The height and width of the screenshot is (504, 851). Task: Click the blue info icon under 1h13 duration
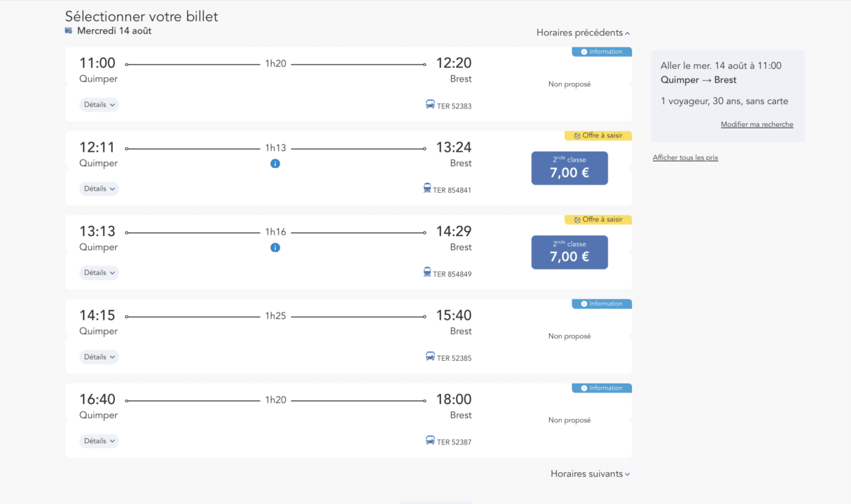pyautogui.click(x=275, y=164)
